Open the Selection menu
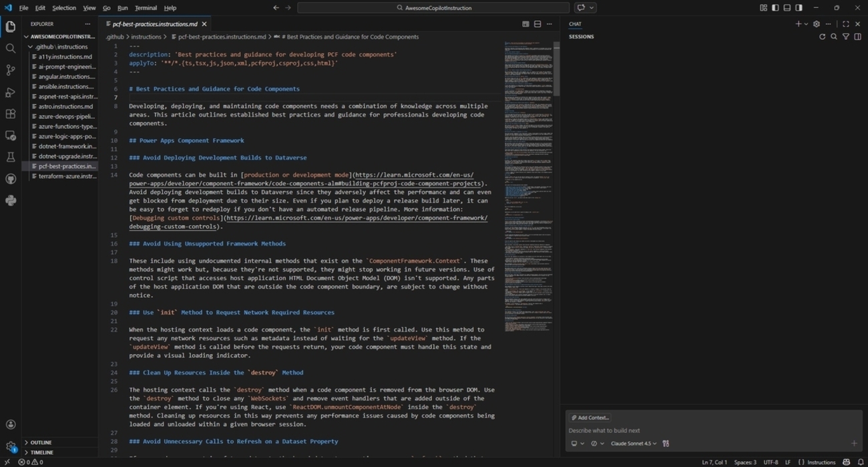The height and width of the screenshot is (467, 868). (x=64, y=8)
